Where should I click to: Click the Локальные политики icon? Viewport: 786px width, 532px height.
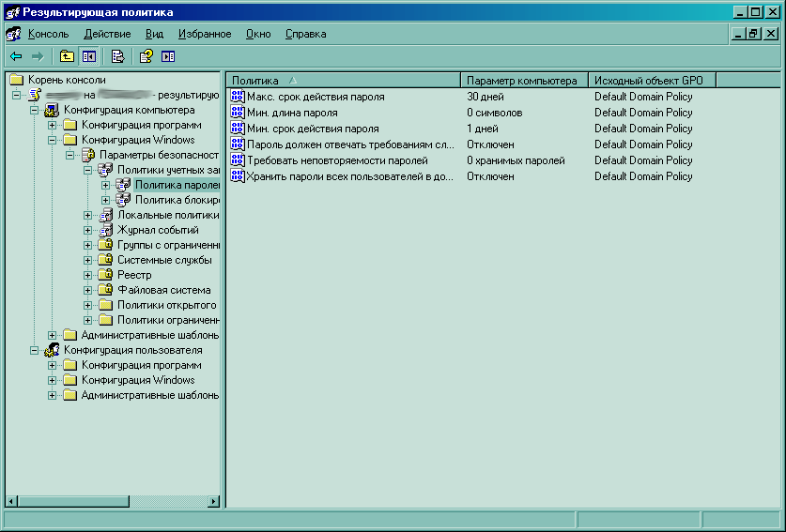(x=105, y=215)
